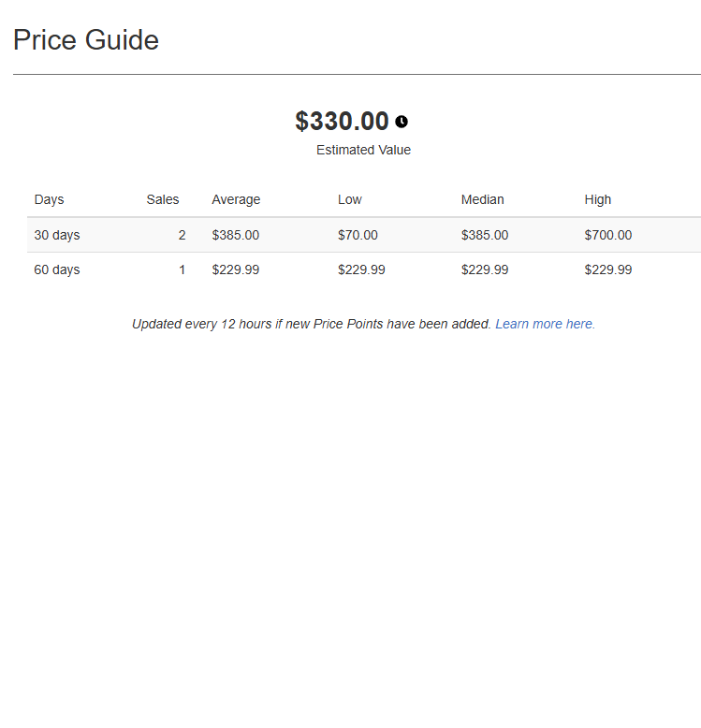
Task: Open the 'Learn more here' link
Action: (x=545, y=324)
